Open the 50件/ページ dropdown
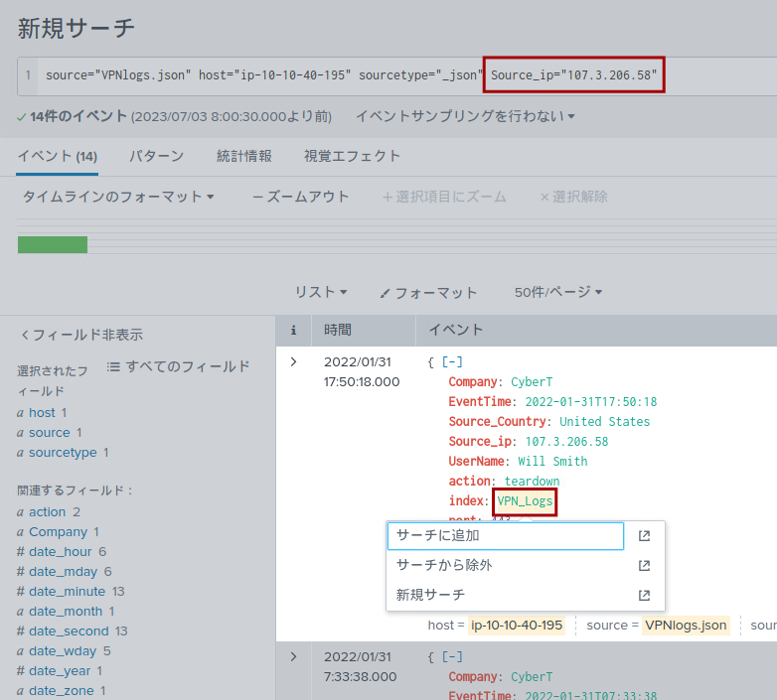This screenshot has width=777, height=700. coord(558,292)
